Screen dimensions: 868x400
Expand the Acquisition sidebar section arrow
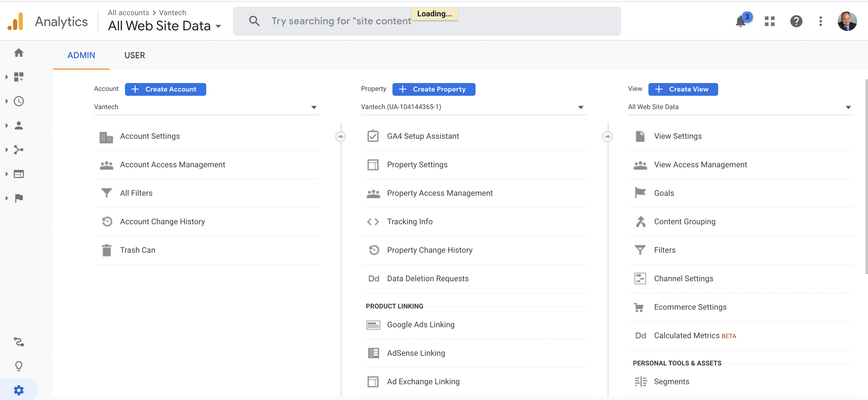click(x=7, y=149)
